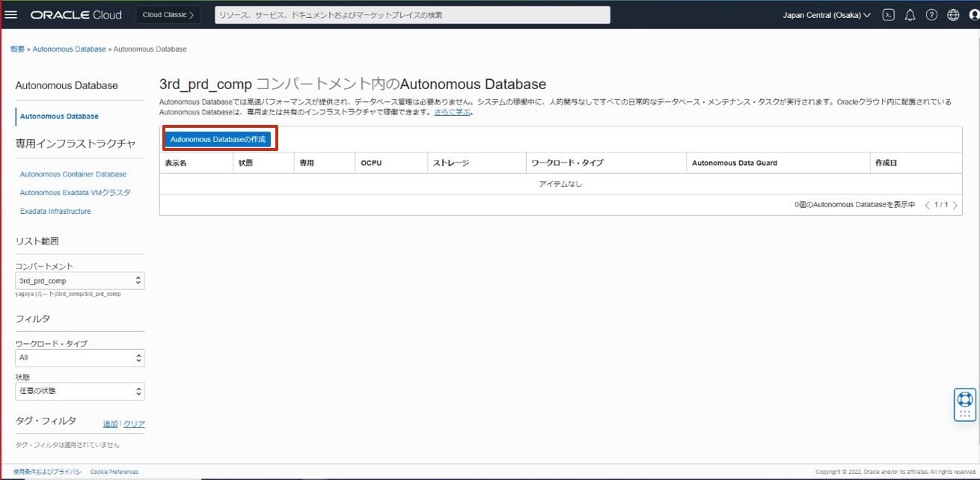The image size is (980, 480).
Task: Click the Autonomous Databaseの作成 button
Action: pyautogui.click(x=219, y=138)
